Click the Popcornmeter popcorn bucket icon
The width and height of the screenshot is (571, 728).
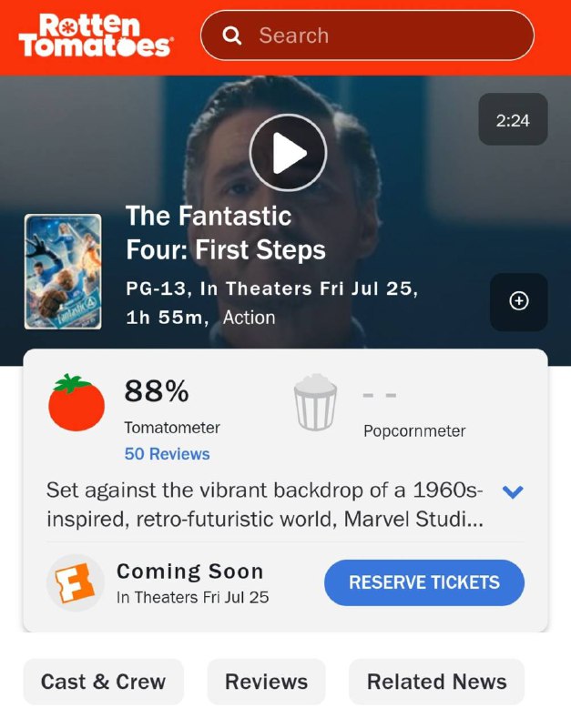coord(316,405)
